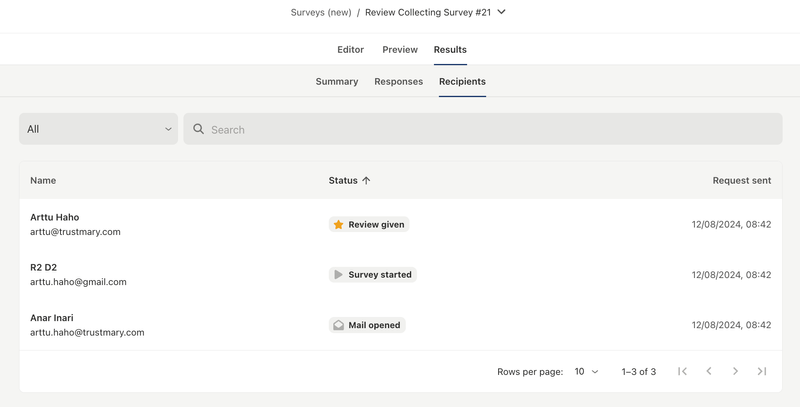Sort by the Name column header
Image resolution: width=800 pixels, height=407 pixels.
(43, 181)
